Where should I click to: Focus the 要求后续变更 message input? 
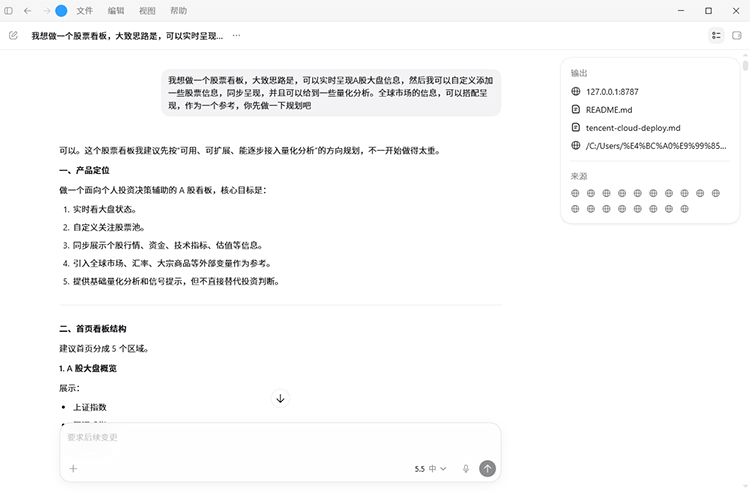(x=280, y=437)
